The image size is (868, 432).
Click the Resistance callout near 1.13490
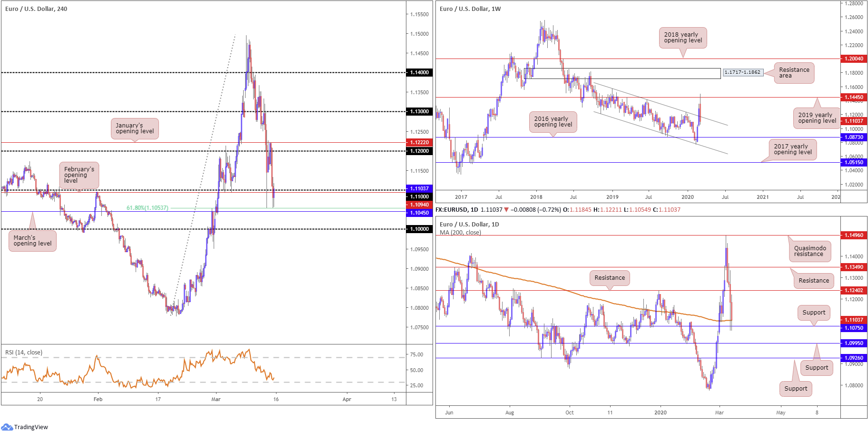tap(814, 281)
